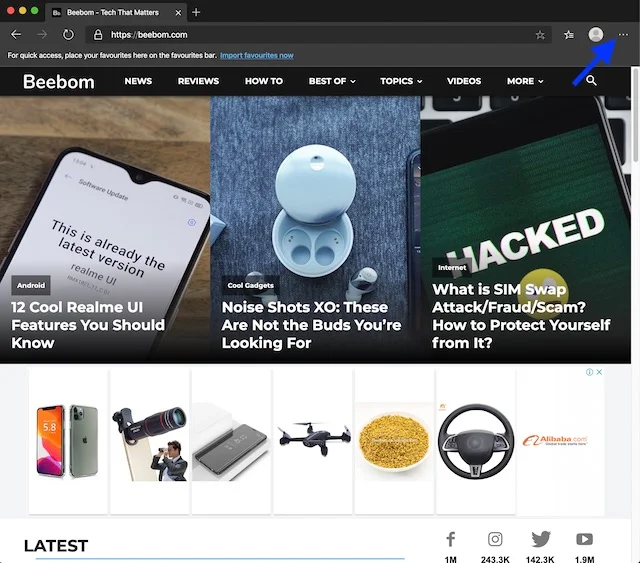Click the yellow grain bowl ad thumbnail
Viewport: 640px width, 563px height.
pos(394,441)
